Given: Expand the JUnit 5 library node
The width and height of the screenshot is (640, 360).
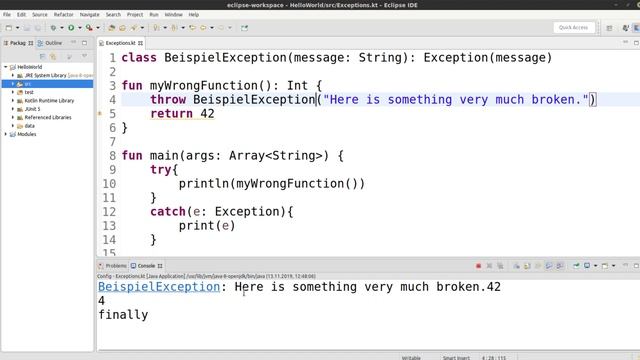Looking at the screenshot, I should tap(13, 109).
